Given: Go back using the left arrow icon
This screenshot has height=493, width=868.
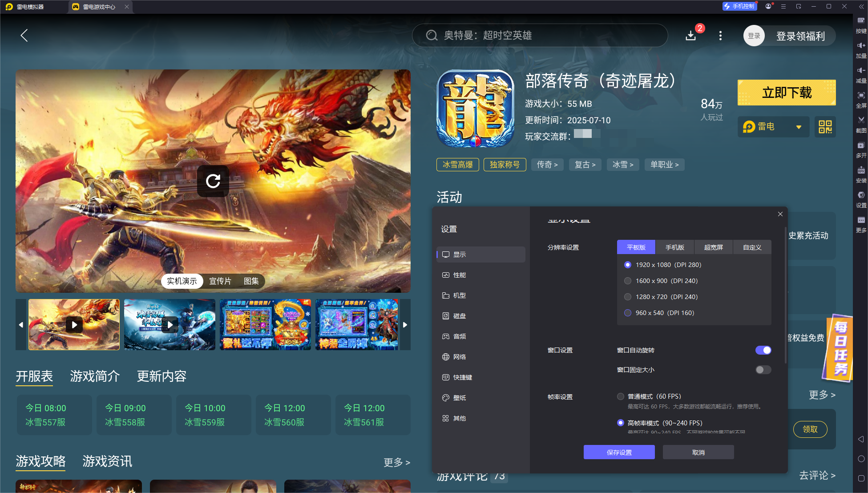Looking at the screenshot, I should (24, 36).
